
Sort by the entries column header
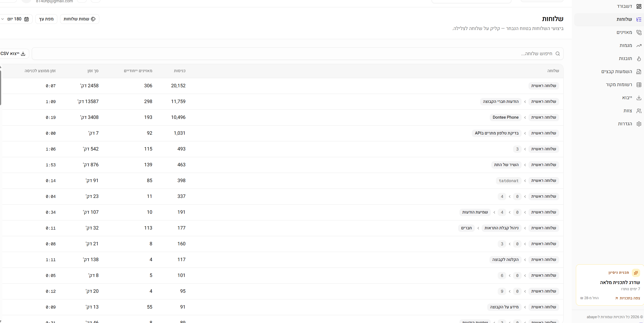(180, 71)
